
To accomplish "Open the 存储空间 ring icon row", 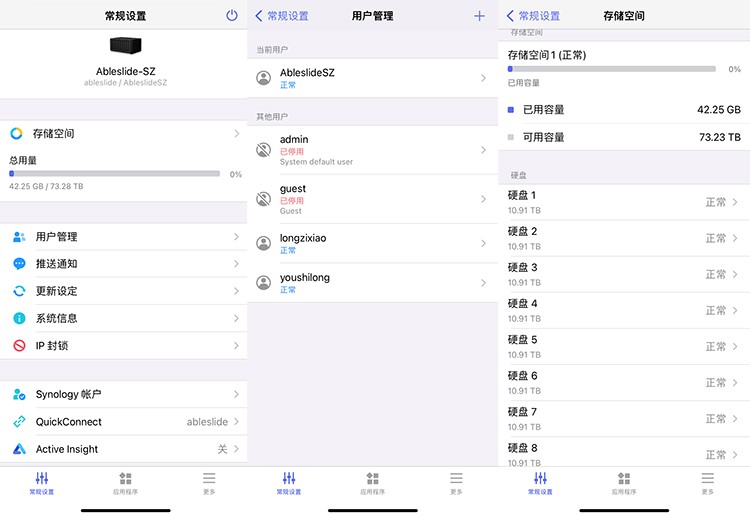I will (x=16, y=133).
